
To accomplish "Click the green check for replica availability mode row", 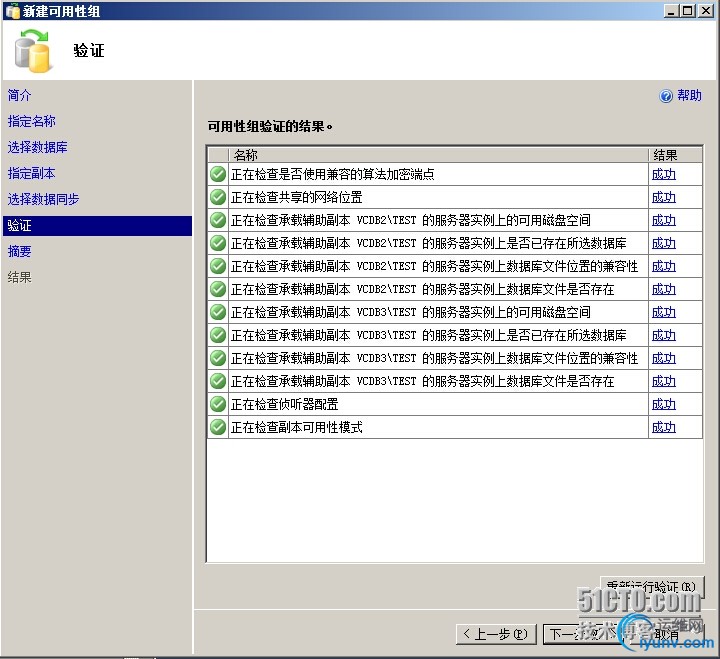I will [x=218, y=427].
